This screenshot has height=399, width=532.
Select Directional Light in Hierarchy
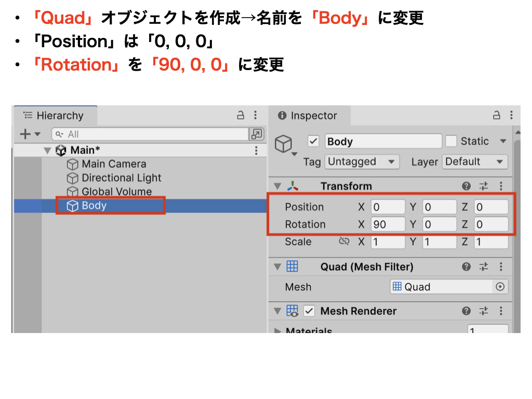point(122,178)
